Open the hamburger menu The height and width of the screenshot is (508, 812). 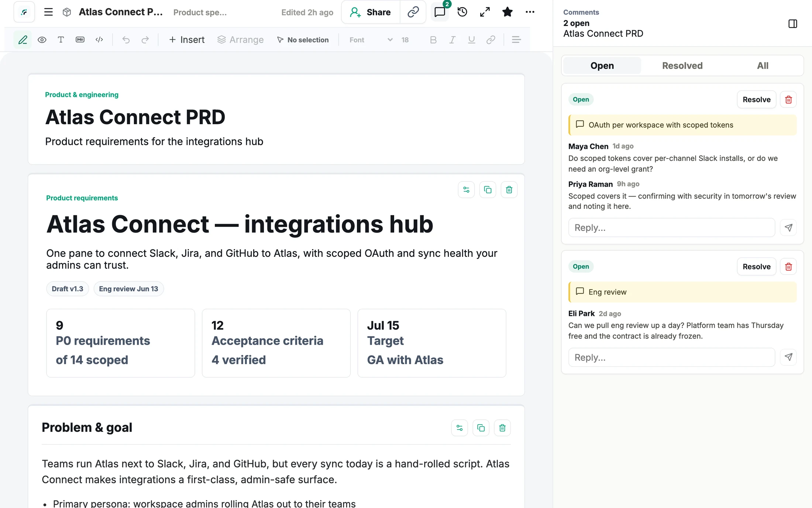[48, 12]
